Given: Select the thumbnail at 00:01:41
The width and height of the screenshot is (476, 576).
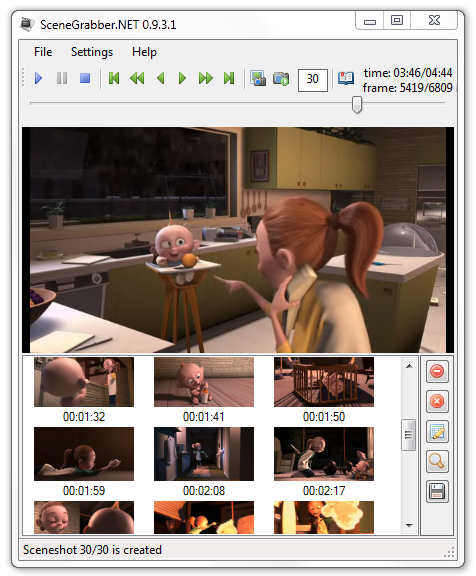Looking at the screenshot, I should tap(204, 382).
